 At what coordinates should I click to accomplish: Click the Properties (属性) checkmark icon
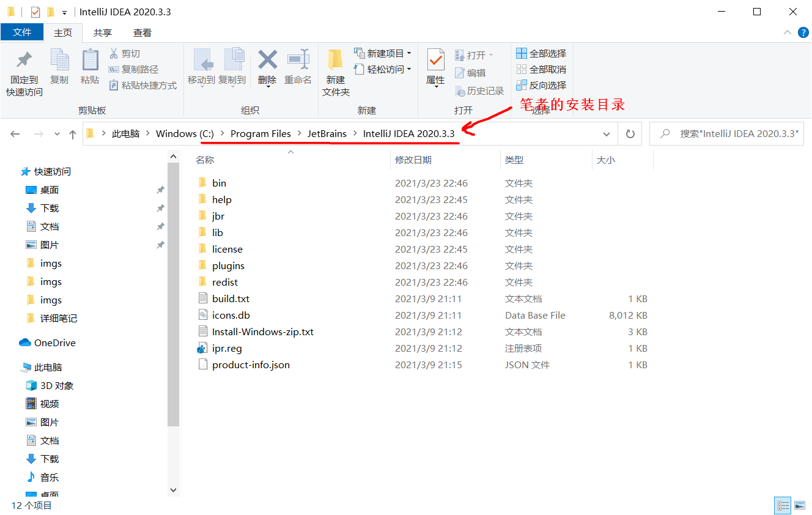[x=435, y=60]
